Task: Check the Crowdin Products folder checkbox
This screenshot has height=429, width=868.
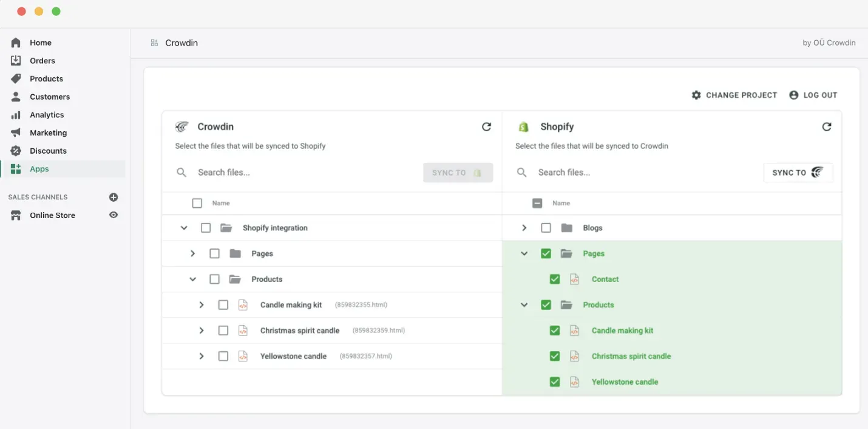Action: point(214,279)
